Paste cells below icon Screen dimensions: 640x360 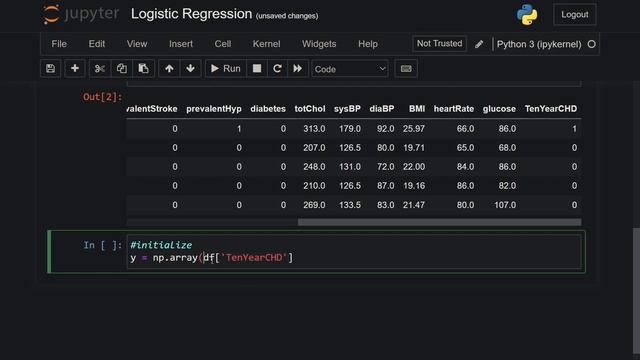point(143,69)
